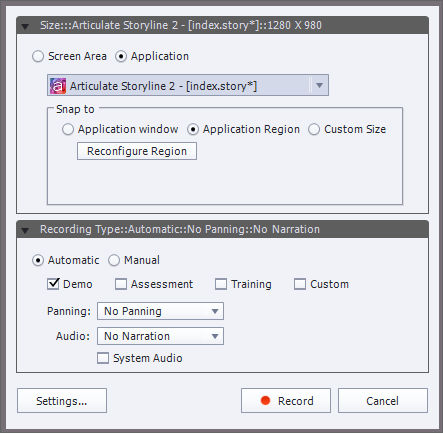The image size is (443, 434).
Task: Enable the Assessment checkbox
Action: (x=121, y=284)
